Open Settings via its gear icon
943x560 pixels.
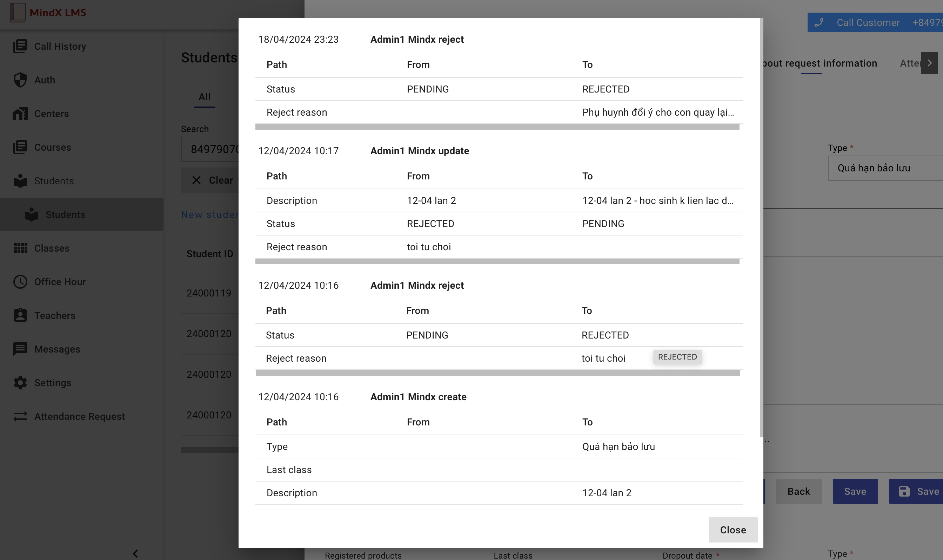point(20,383)
